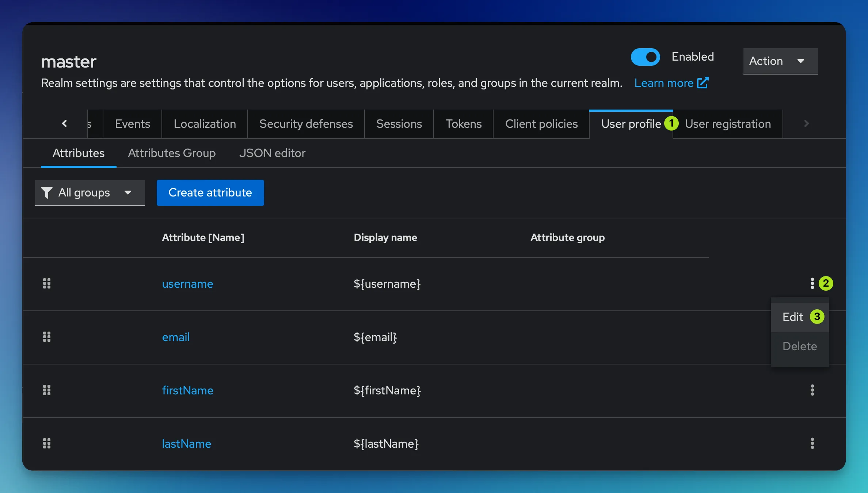Open the email attribute link
Image resolution: width=868 pixels, height=493 pixels.
click(x=176, y=337)
